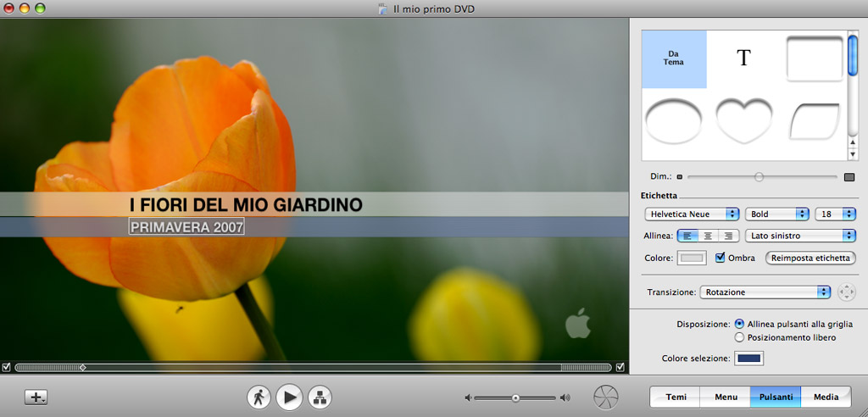Screen dimensions: 868x417
Task: Click the motion walking-figure button
Action: (259, 397)
